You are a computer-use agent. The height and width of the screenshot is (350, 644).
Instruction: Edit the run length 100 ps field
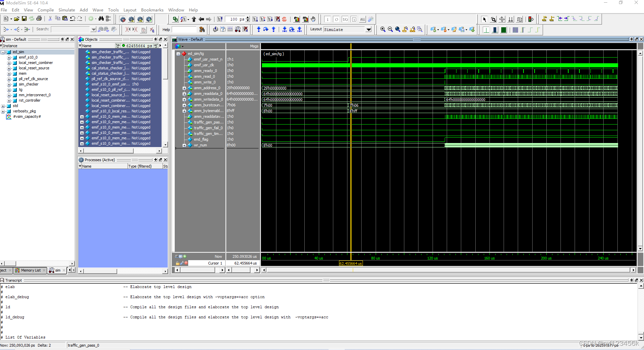tap(235, 19)
